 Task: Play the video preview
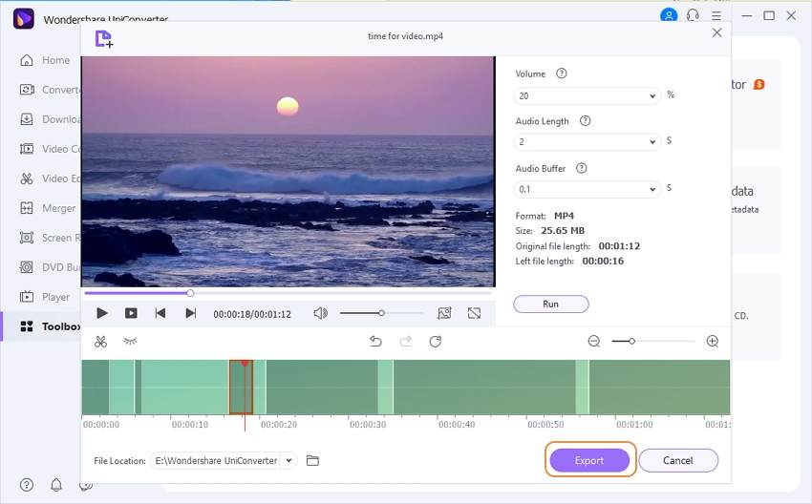click(102, 313)
